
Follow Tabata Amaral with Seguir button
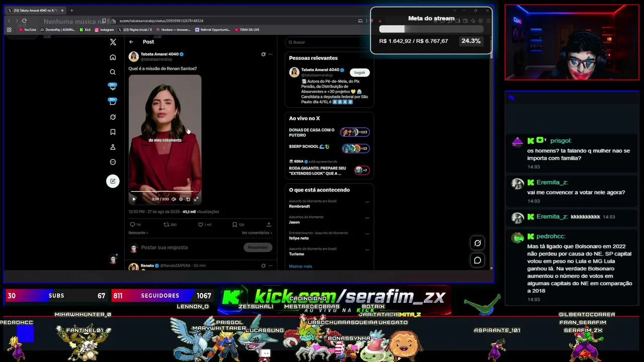359,72
